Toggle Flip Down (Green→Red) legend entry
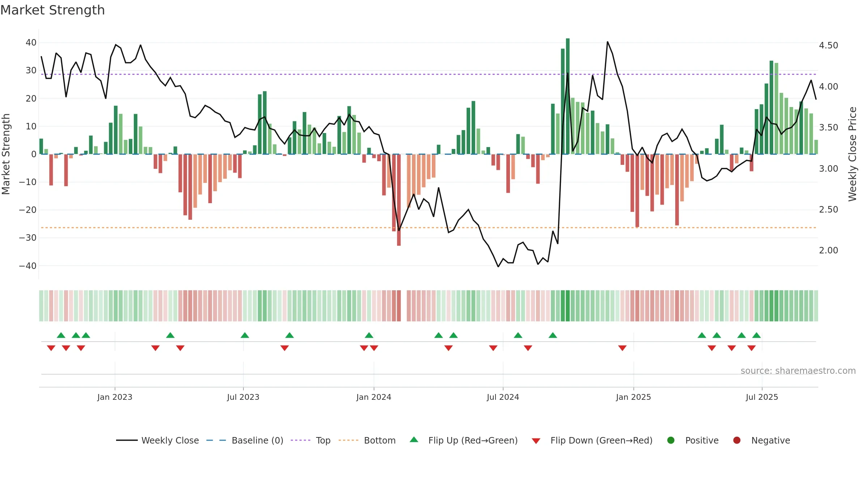868x488 pixels. (x=592, y=440)
